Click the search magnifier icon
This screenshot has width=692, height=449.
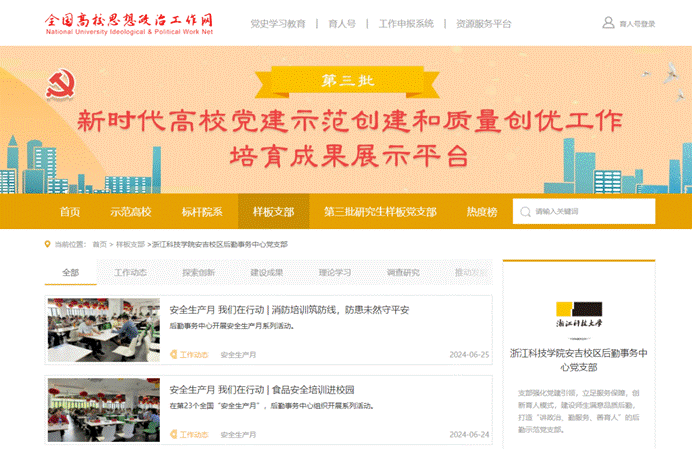524,212
